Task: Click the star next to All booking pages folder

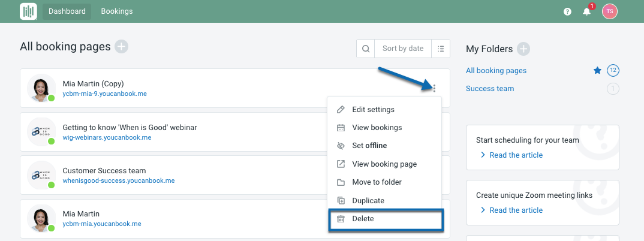Action: pos(597,71)
